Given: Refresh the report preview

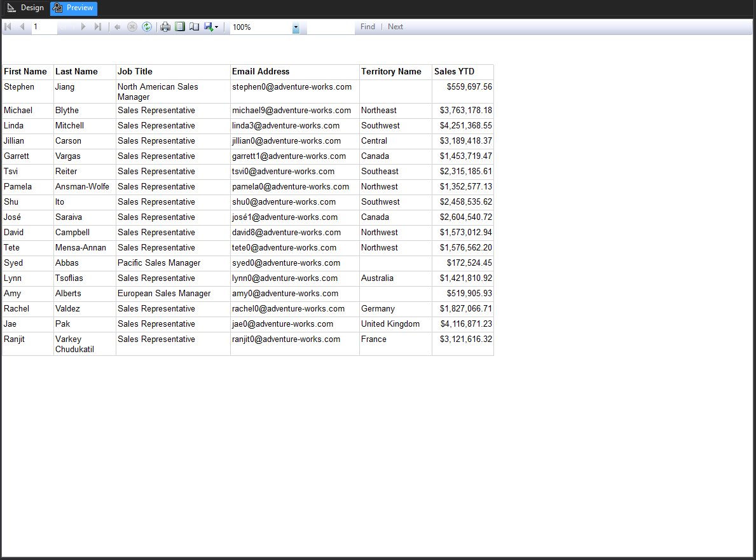Looking at the screenshot, I should pyautogui.click(x=147, y=27).
